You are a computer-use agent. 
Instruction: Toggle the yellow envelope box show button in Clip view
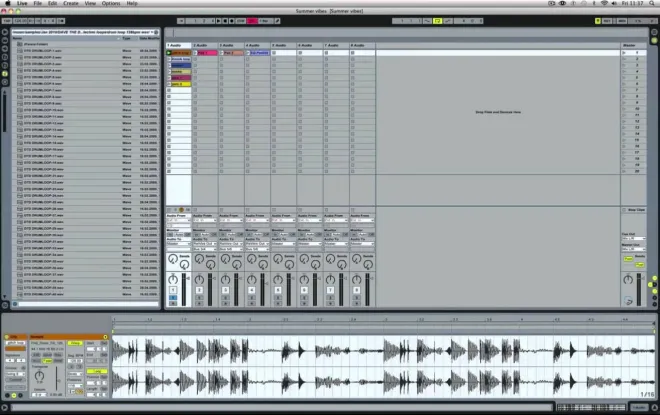pos(14,395)
